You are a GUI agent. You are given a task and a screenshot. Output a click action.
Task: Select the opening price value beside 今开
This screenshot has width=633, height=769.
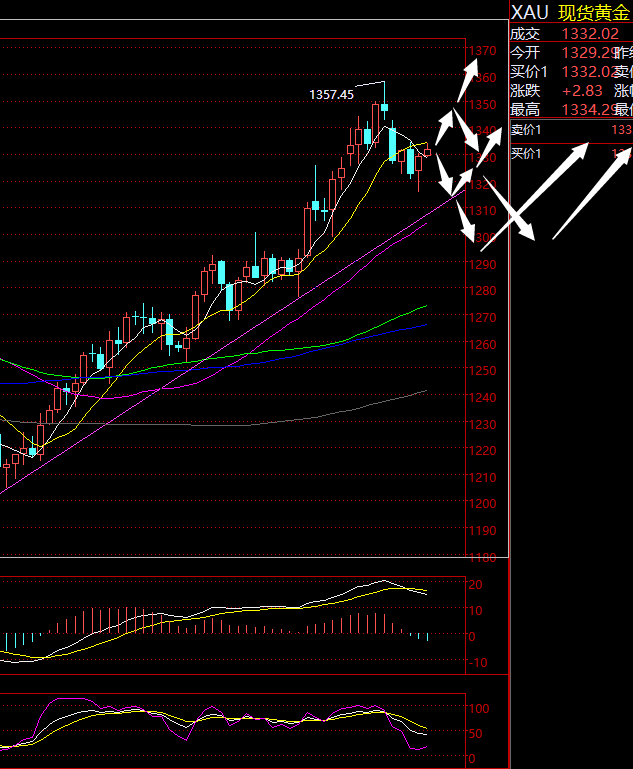click(x=588, y=52)
